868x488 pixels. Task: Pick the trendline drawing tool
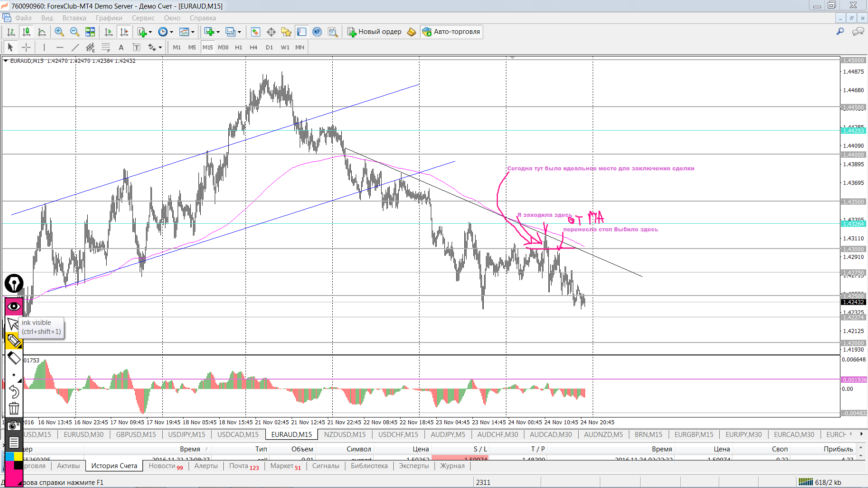(x=75, y=47)
